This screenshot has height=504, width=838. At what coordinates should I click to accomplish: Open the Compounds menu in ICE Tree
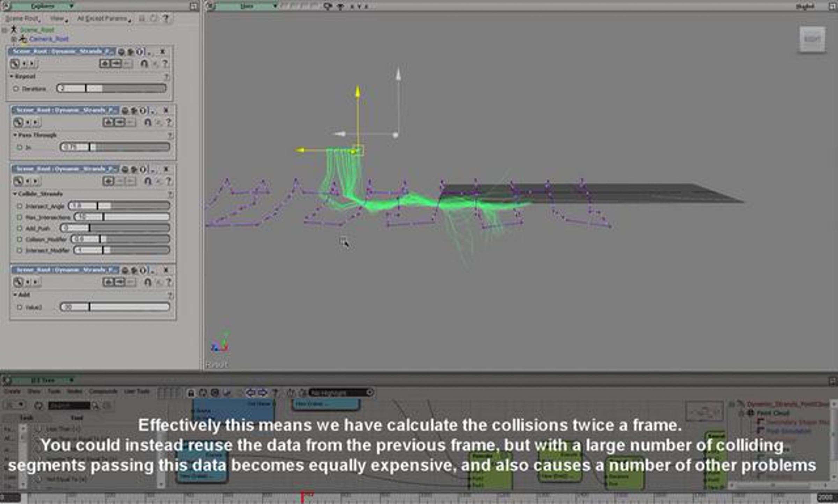tap(103, 391)
